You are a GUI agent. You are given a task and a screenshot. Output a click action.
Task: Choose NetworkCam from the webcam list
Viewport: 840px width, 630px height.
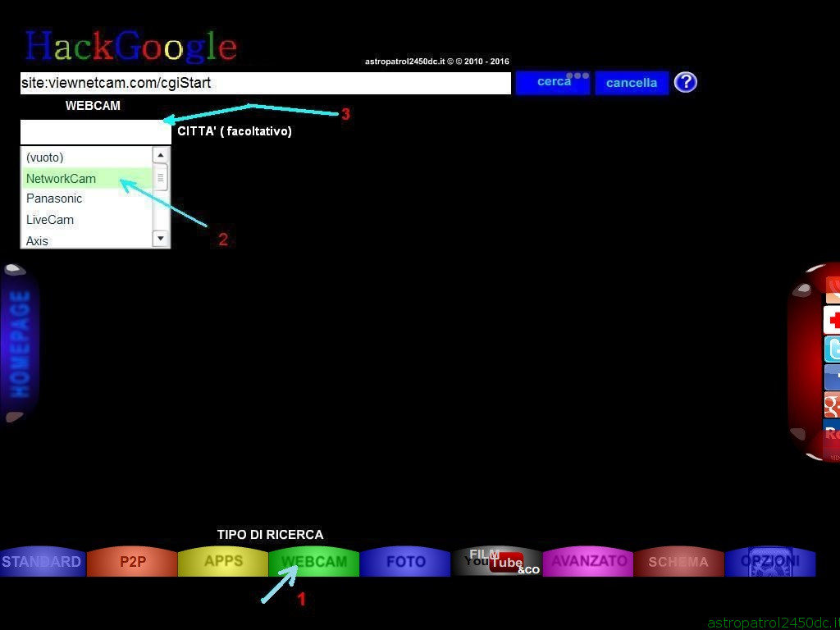coord(87,178)
